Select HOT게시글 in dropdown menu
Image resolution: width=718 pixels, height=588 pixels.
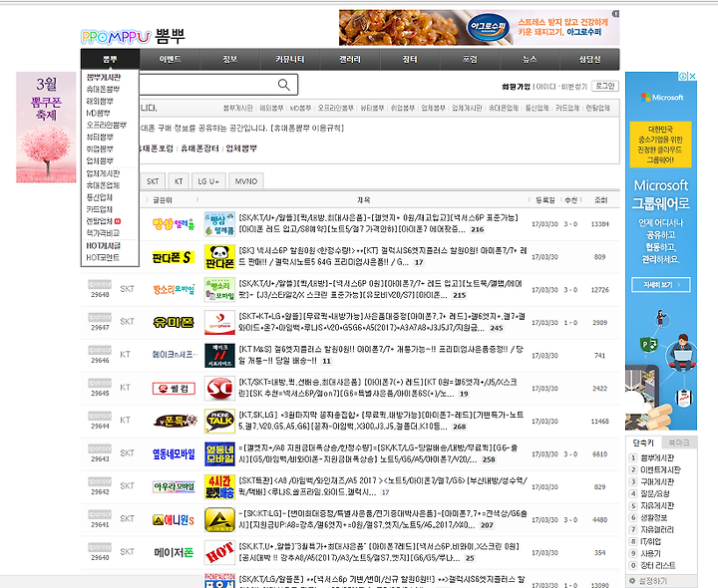pyautogui.click(x=103, y=246)
